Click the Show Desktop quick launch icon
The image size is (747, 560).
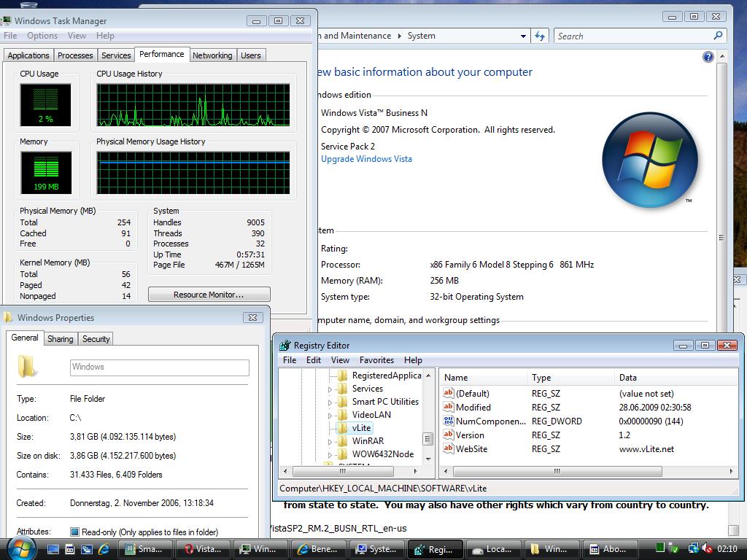click(53, 549)
